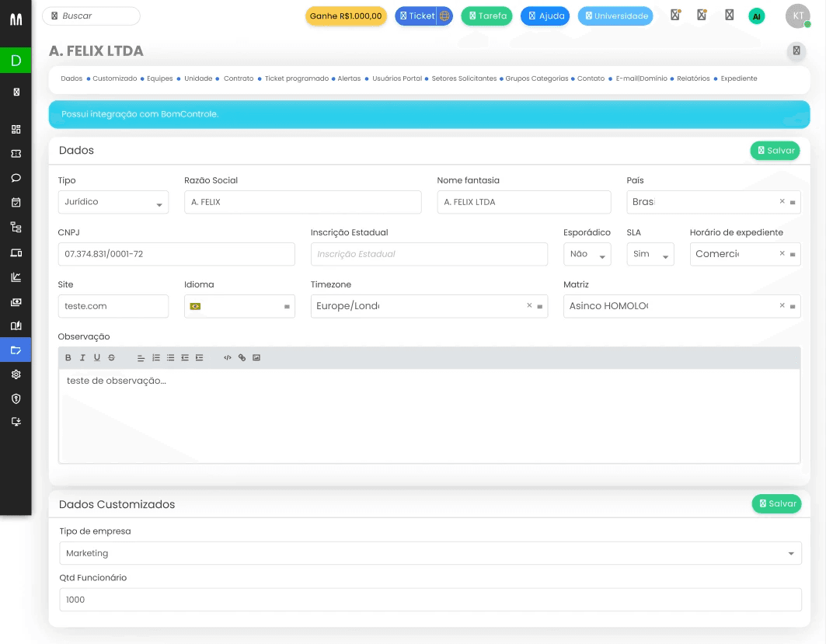Focus the Buscar search field
Screen dimensions: 826x644
[91, 16]
